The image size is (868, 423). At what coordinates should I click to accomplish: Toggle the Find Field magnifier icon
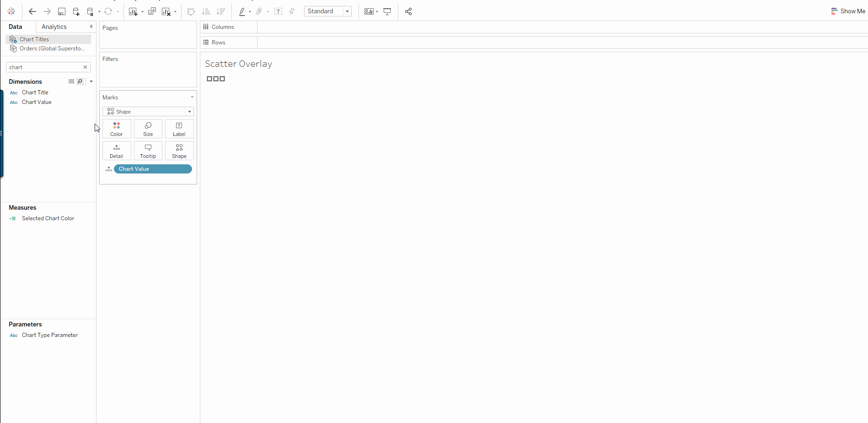(x=80, y=81)
